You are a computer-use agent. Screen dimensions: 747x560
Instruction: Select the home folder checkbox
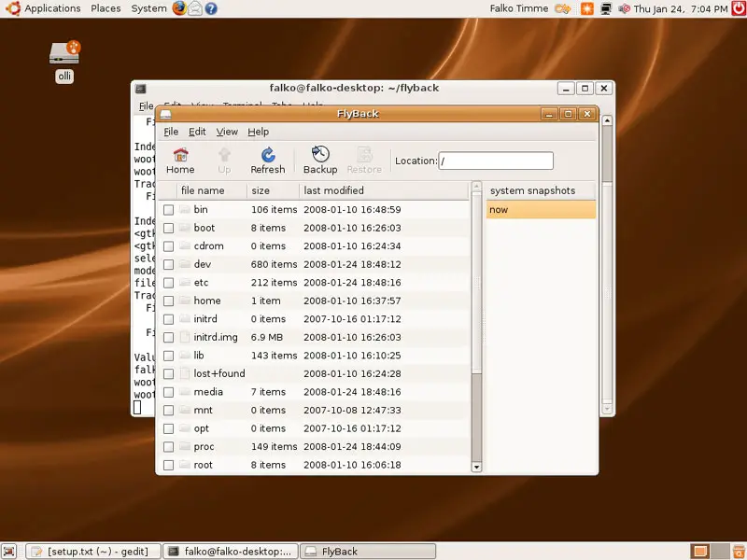pyautogui.click(x=168, y=301)
